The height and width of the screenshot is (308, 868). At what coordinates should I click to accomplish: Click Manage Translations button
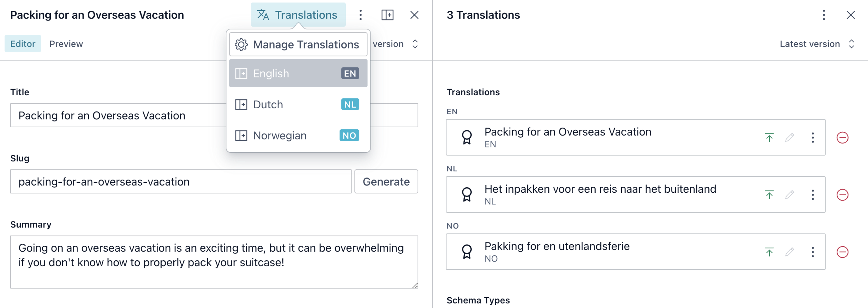click(298, 44)
